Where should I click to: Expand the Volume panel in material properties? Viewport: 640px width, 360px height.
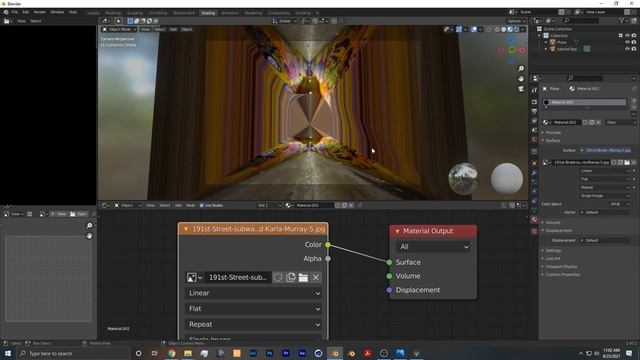pyautogui.click(x=553, y=222)
